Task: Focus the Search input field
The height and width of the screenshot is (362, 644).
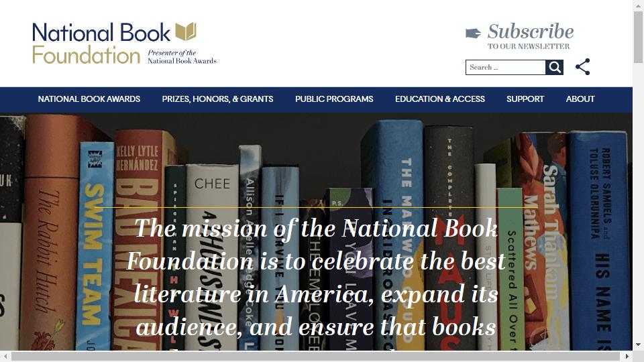Action: pos(505,67)
